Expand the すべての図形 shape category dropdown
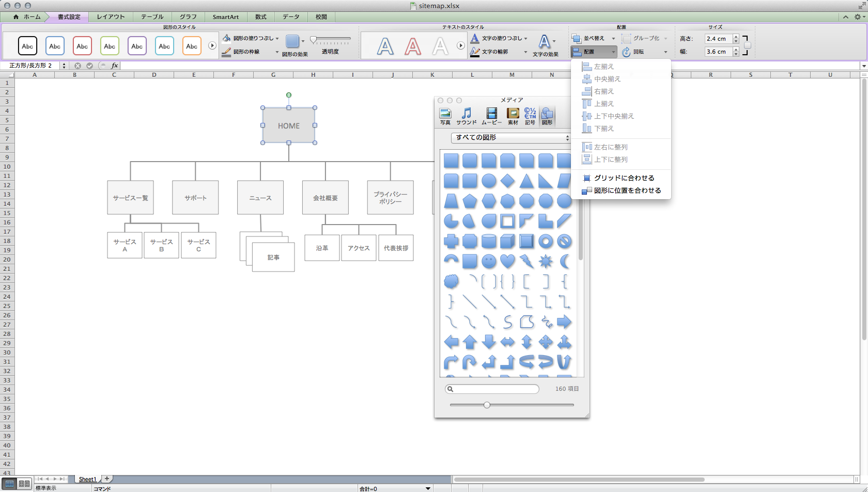Image resolution: width=868 pixels, height=492 pixels. 510,138
